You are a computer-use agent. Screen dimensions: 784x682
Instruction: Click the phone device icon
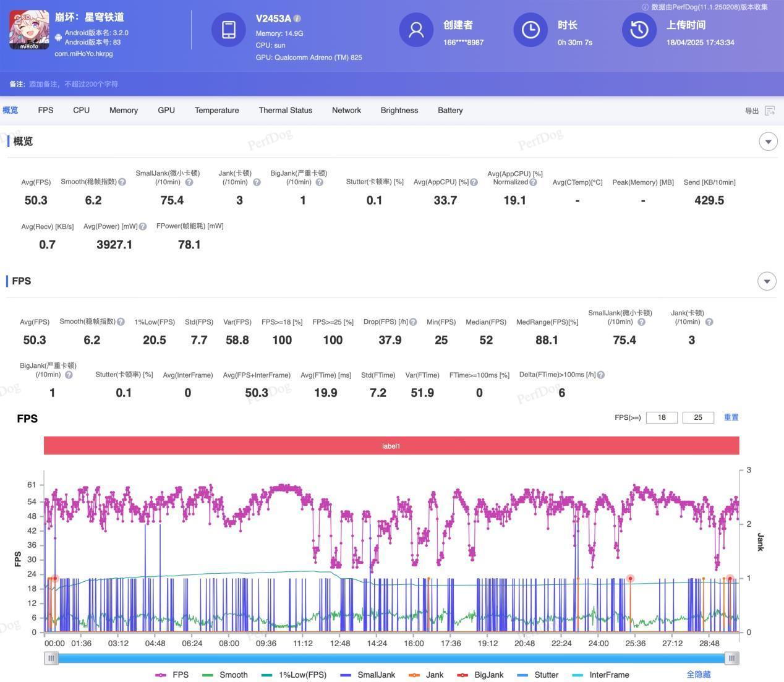tap(228, 30)
